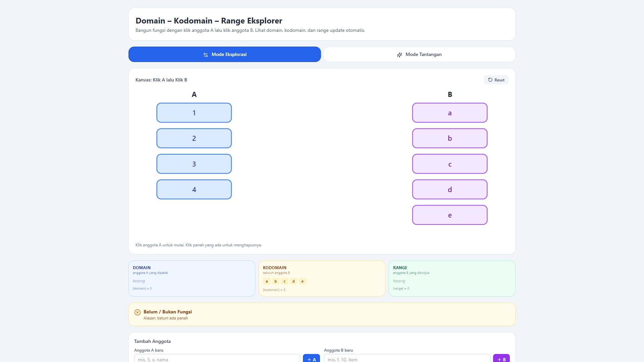Click the set B column header

[x=450, y=95]
